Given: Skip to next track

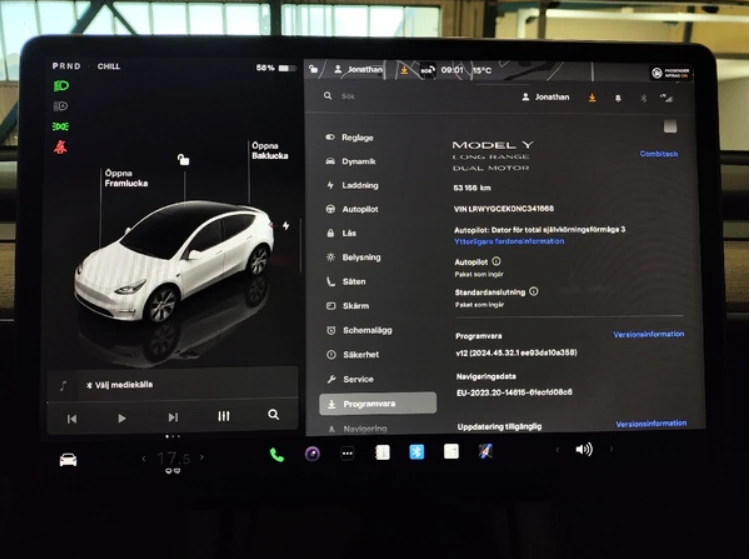Looking at the screenshot, I should 173,417.
